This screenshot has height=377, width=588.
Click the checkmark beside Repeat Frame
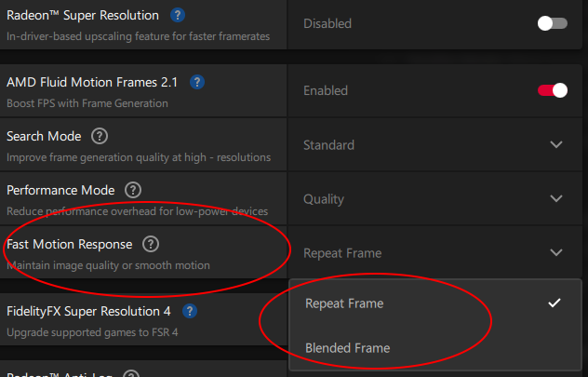[555, 303]
